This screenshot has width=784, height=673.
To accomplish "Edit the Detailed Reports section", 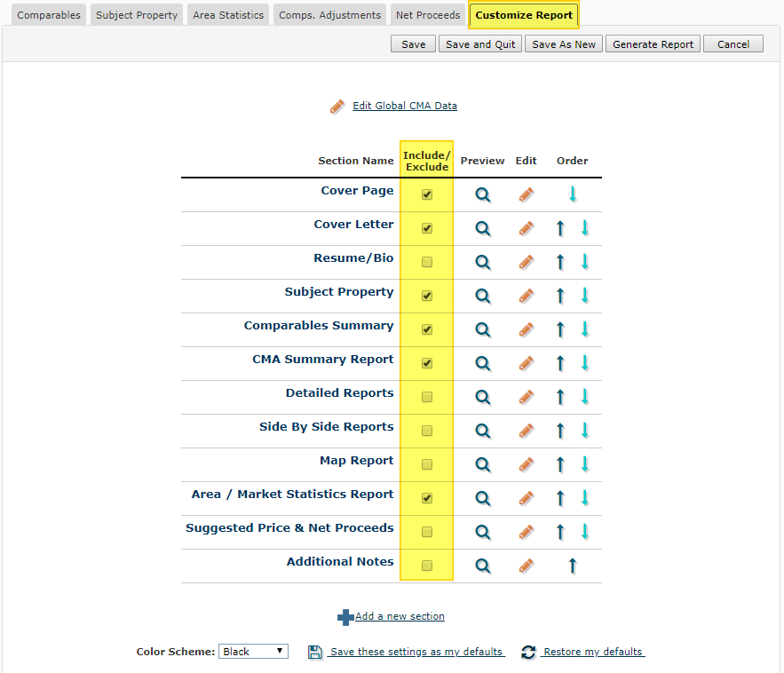I will [526, 397].
